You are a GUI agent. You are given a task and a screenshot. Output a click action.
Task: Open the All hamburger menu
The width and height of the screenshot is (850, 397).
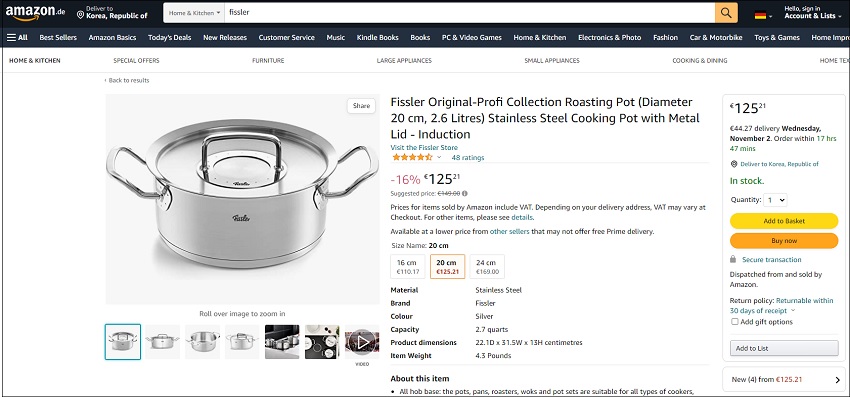(17, 37)
